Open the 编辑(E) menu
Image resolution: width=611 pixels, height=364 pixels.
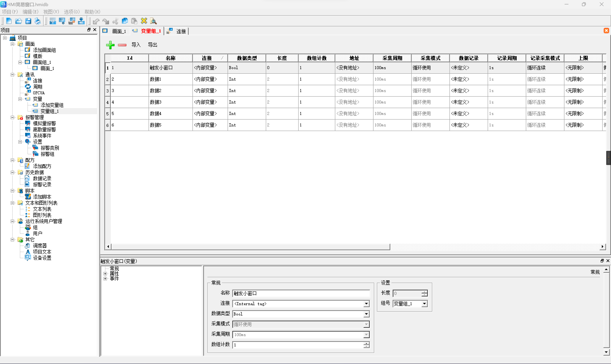31,12
